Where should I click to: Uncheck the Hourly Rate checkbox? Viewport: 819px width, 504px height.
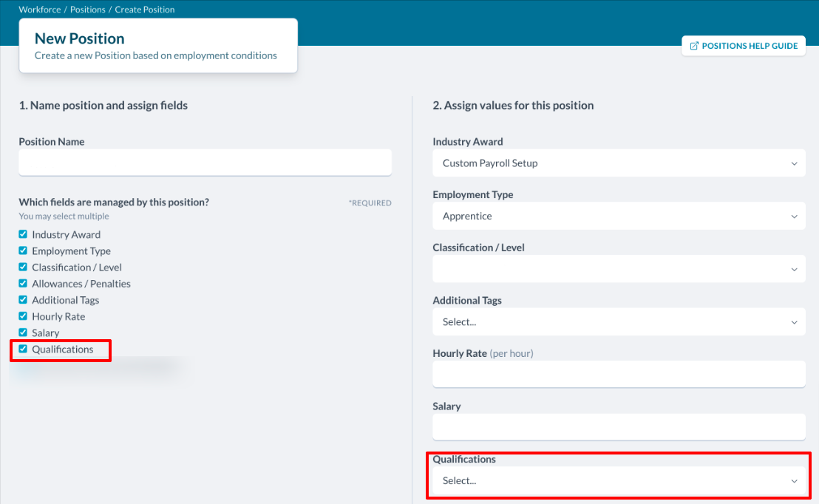coord(23,316)
